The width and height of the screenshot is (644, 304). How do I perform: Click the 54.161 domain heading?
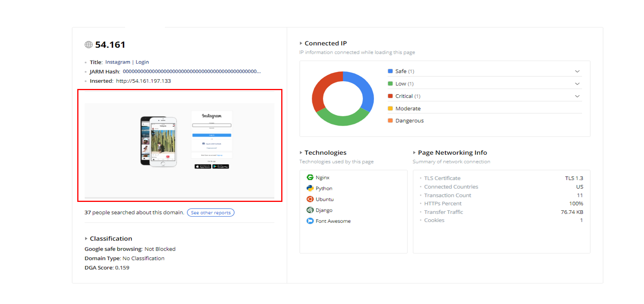tap(110, 45)
